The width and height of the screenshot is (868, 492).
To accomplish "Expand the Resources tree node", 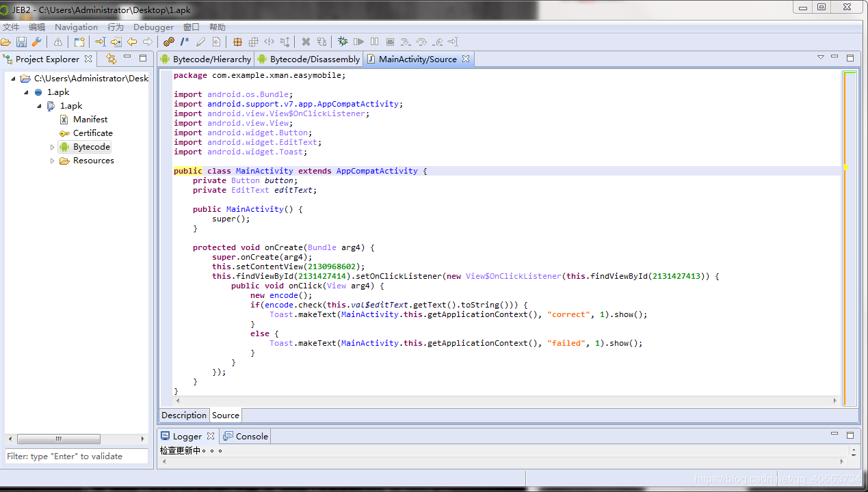I will pyautogui.click(x=52, y=161).
